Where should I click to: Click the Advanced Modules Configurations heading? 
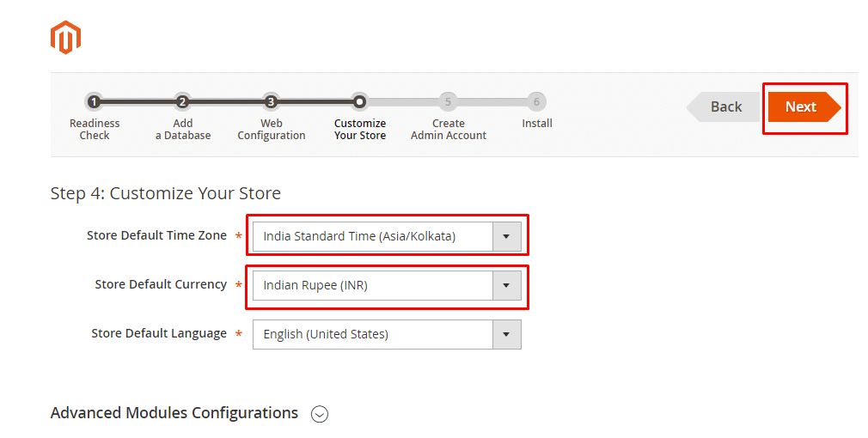(x=174, y=413)
